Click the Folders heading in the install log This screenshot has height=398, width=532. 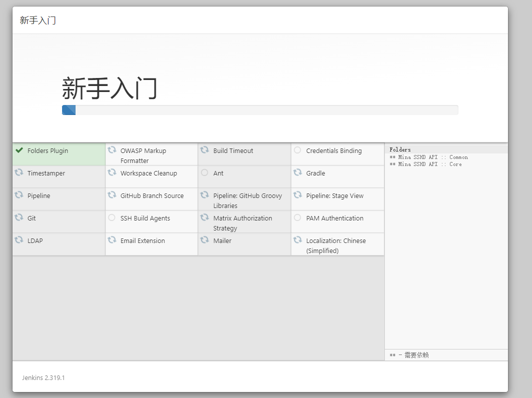[400, 149]
